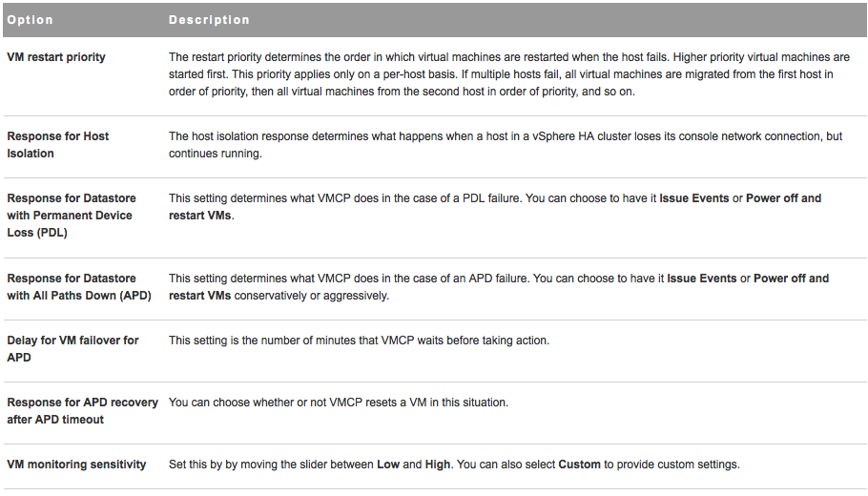The image size is (868, 496).
Task: Click the bold word Custom
Action: (579, 465)
